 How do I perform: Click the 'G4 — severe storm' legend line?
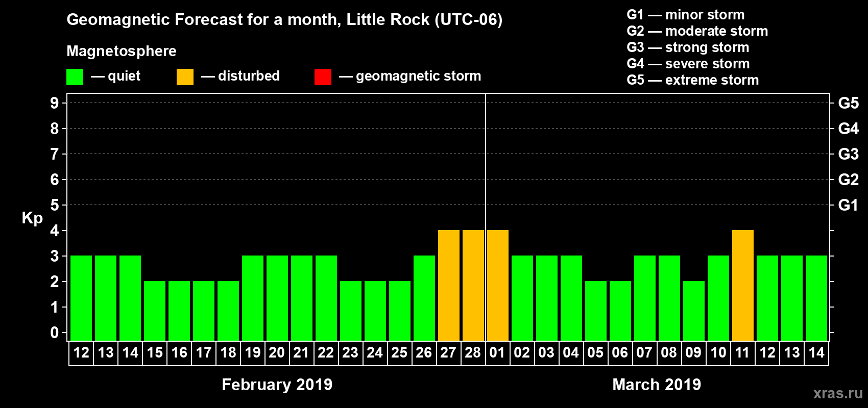click(x=688, y=64)
